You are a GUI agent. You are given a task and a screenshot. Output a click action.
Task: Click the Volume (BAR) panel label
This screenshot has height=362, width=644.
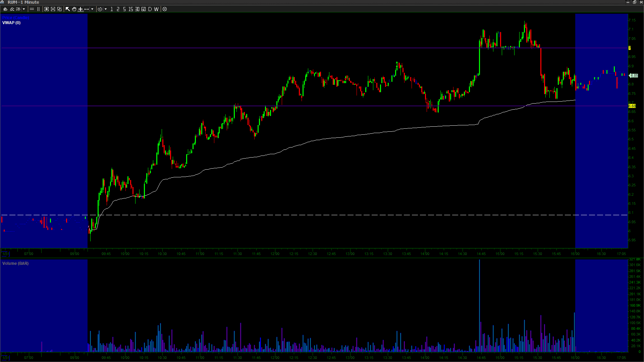(15, 263)
